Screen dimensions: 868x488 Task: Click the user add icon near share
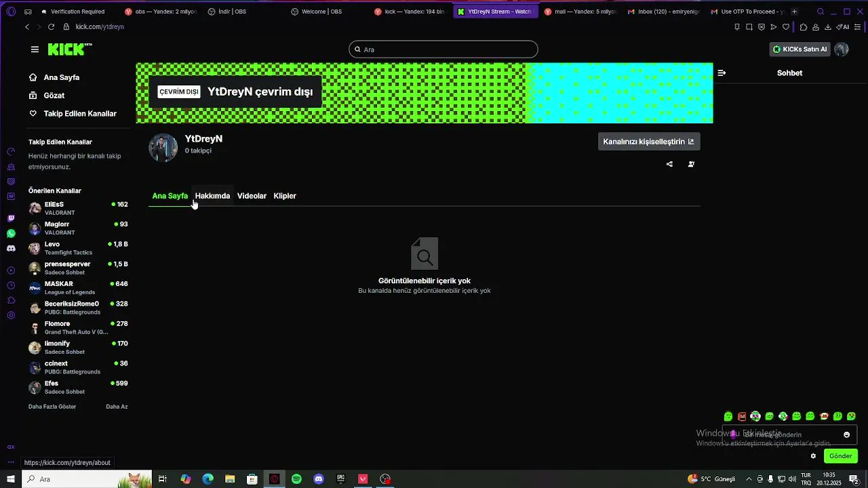coord(691,164)
